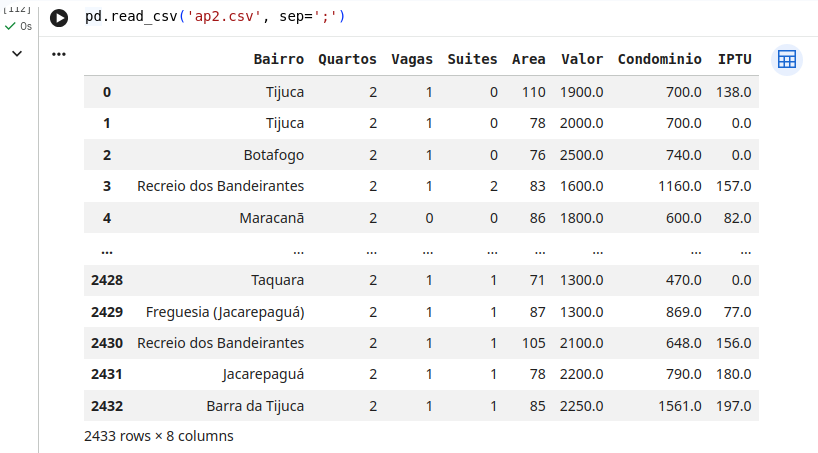Viewport: 818px width, 453px height.
Task: Click the green execution success checkmark
Action: 10,26
